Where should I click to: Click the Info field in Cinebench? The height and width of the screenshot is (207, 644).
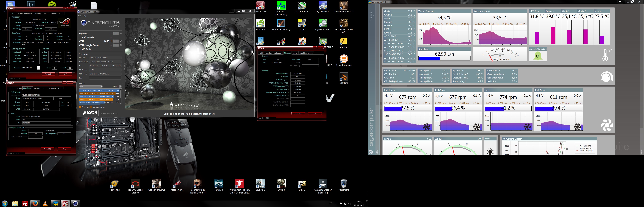point(105,78)
